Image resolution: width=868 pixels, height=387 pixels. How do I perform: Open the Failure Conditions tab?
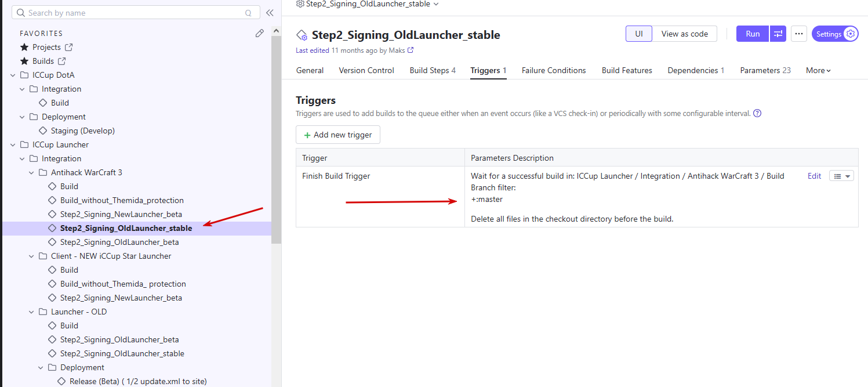pos(554,70)
